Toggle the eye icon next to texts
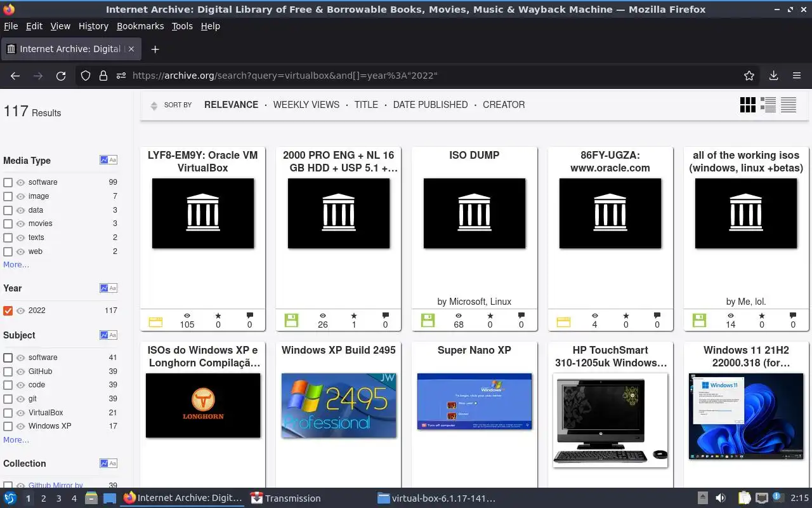Image resolution: width=812 pixels, height=508 pixels. coord(20,237)
